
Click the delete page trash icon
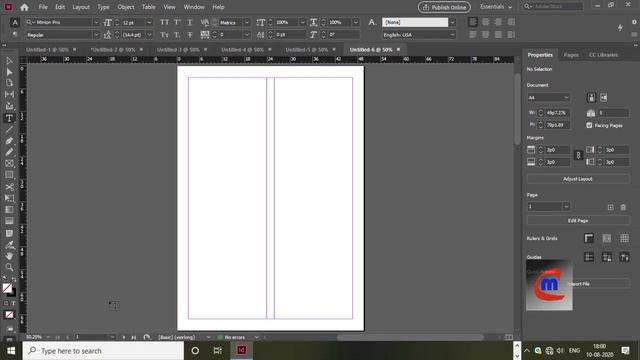(x=623, y=207)
